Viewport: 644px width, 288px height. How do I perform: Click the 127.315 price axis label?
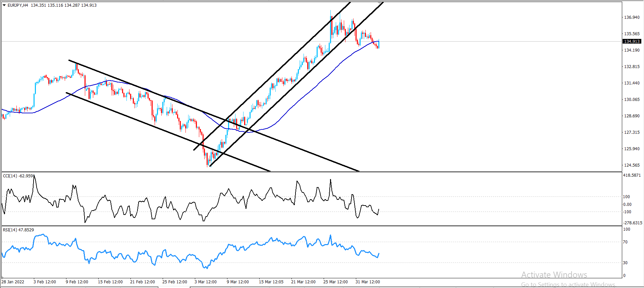[x=632, y=132]
